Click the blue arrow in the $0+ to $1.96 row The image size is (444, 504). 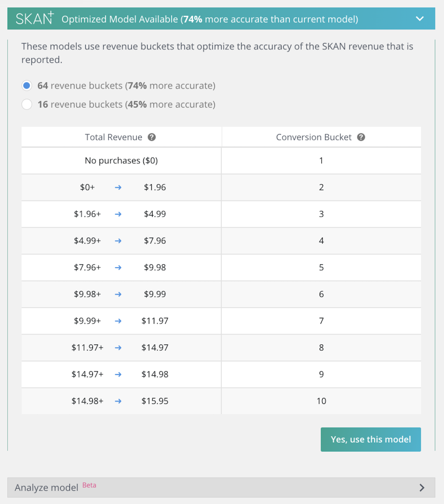pos(118,187)
